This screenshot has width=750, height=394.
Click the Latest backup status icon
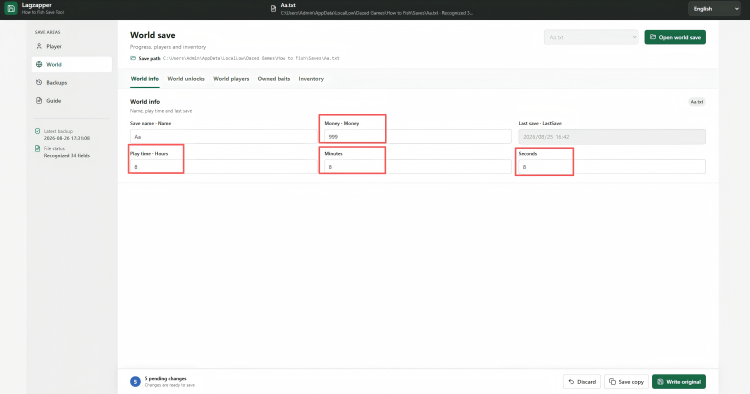[x=37, y=131]
